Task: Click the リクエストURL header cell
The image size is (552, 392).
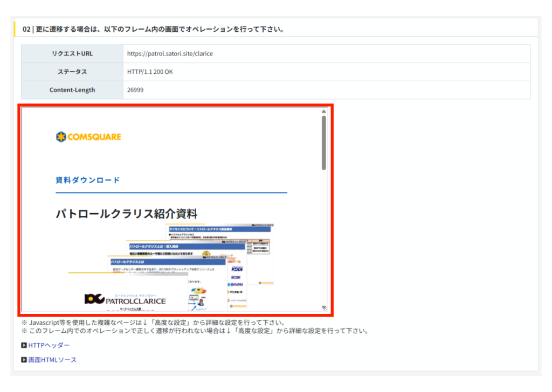Action: point(72,54)
